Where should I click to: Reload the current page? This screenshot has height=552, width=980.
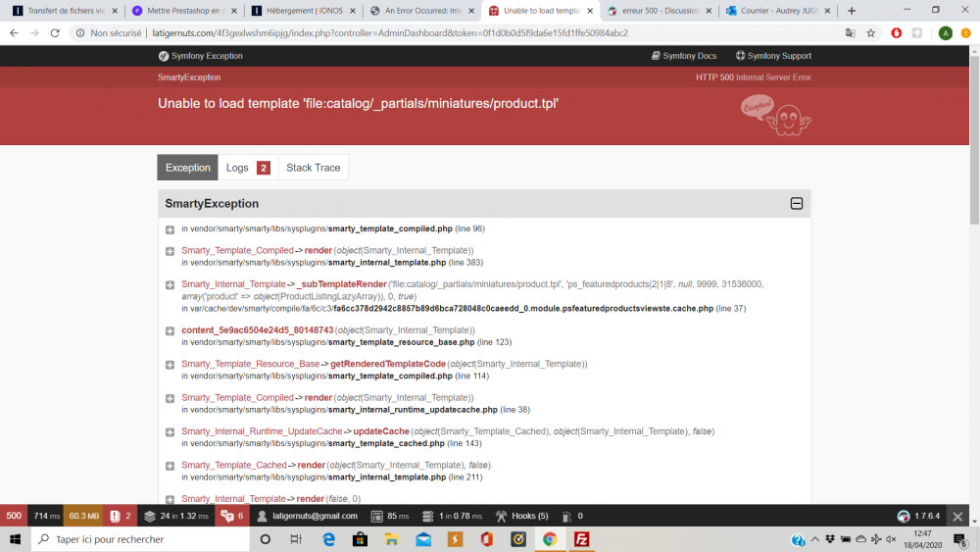(x=55, y=33)
